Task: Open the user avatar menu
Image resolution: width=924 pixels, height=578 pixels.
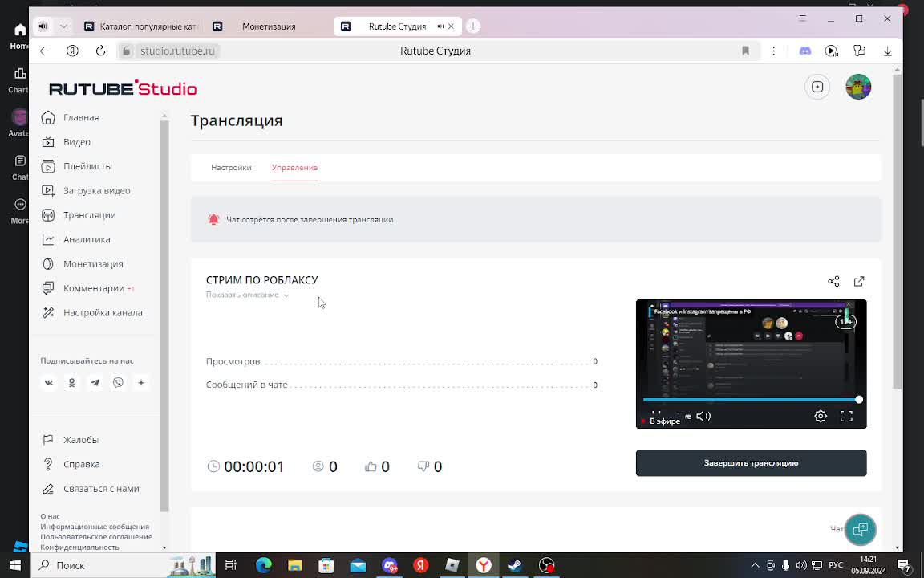Action: [858, 87]
